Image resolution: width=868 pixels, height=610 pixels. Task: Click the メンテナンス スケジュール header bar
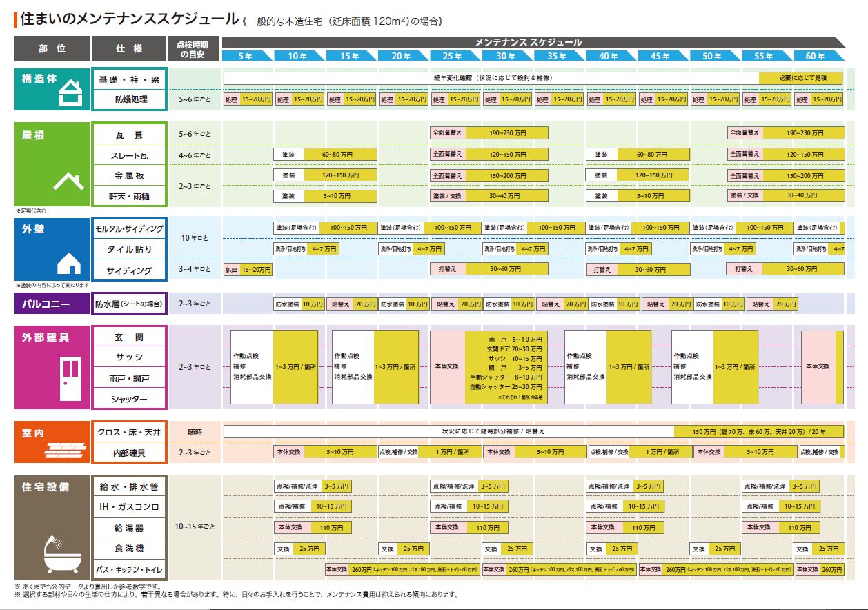coord(530,42)
